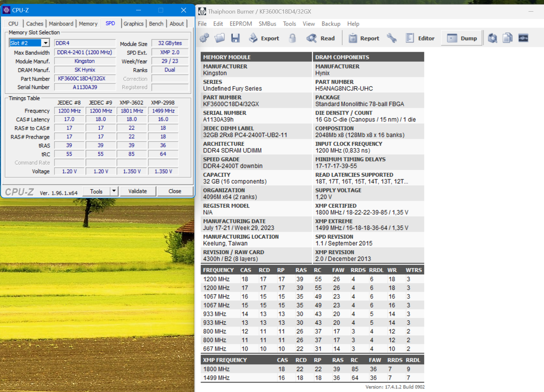Open the SMBus menu in Thaiphoon Burner
The width and height of the screenshot is (544, 392).
coord(267,24)
